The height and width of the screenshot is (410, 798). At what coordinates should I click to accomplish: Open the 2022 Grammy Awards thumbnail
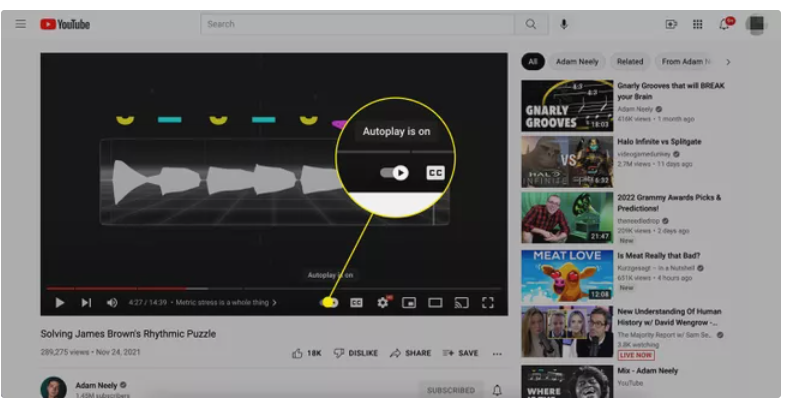pyautogui.click(x=567, y=218)
